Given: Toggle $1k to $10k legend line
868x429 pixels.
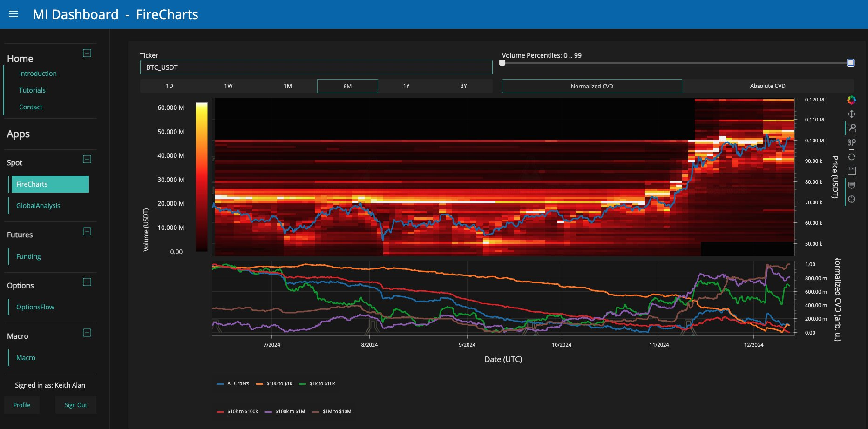Looking at the screenshot, I should coord(317,384).
